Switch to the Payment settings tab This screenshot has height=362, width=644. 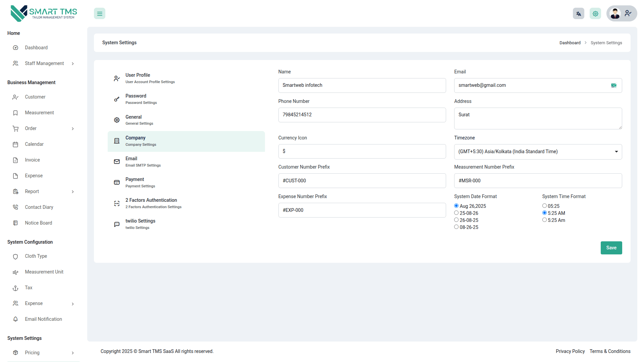click(x=140, y=182)
